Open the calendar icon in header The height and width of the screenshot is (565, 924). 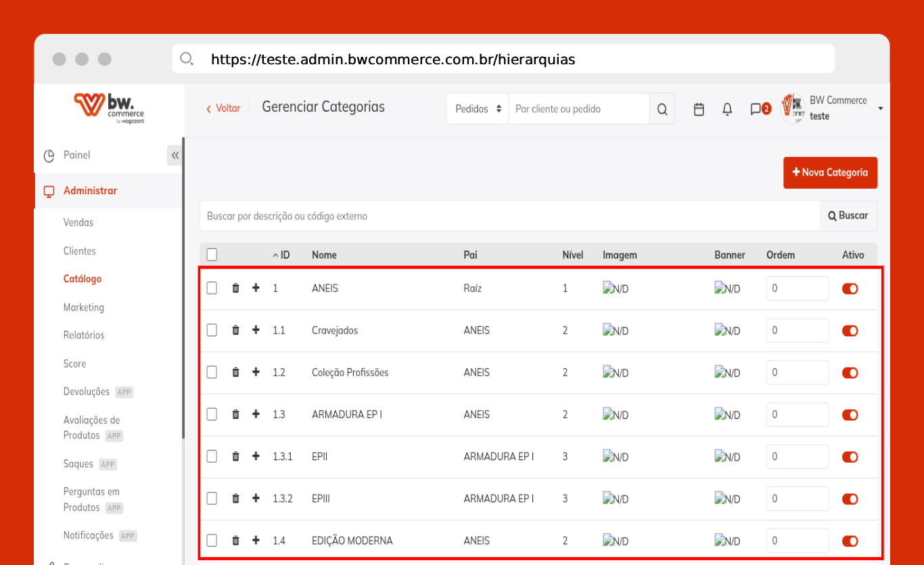pos(699,109)
